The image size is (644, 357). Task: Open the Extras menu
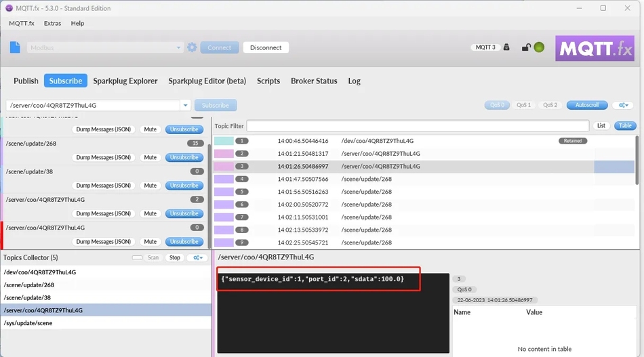tap(52, 24)
